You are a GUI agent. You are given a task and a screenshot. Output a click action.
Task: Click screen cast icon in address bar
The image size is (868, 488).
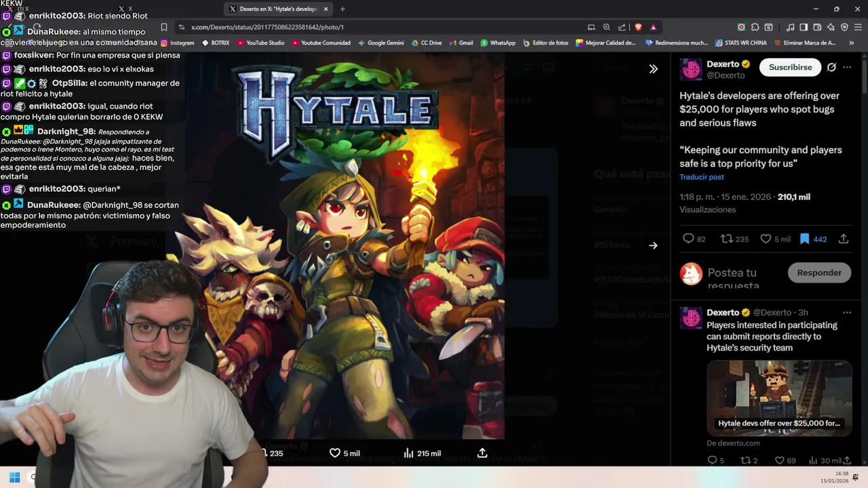coord(591,27)
